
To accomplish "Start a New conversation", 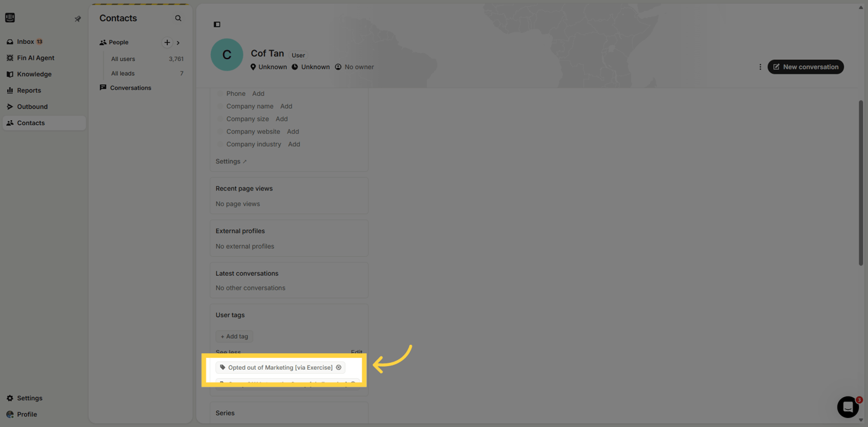I will point(806,66).
